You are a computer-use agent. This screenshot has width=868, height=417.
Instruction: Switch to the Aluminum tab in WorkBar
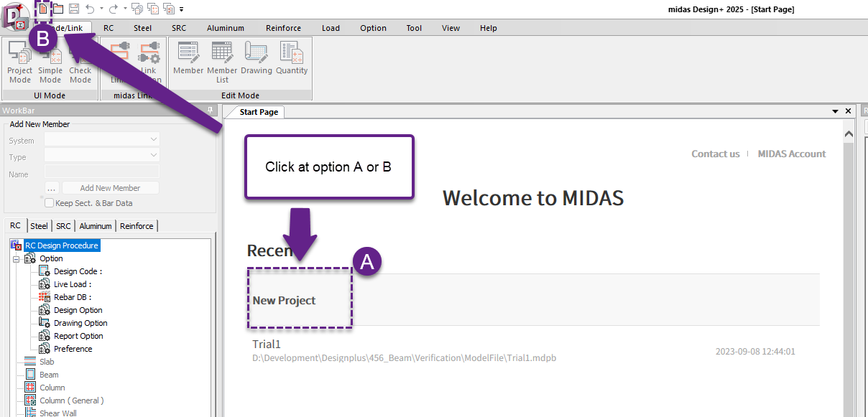[x=96, y=226]
